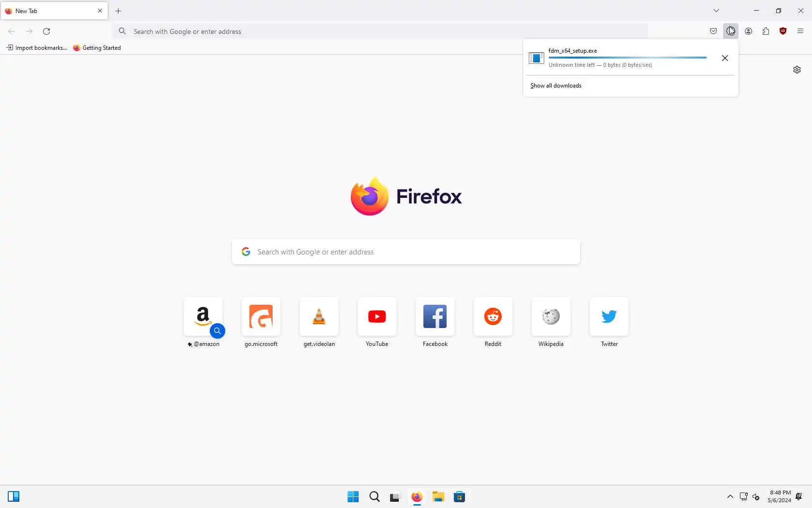The image size is (812, 508).
Task: Click Show all downloads
Action: pyautogui.click(x=556, y=86)
